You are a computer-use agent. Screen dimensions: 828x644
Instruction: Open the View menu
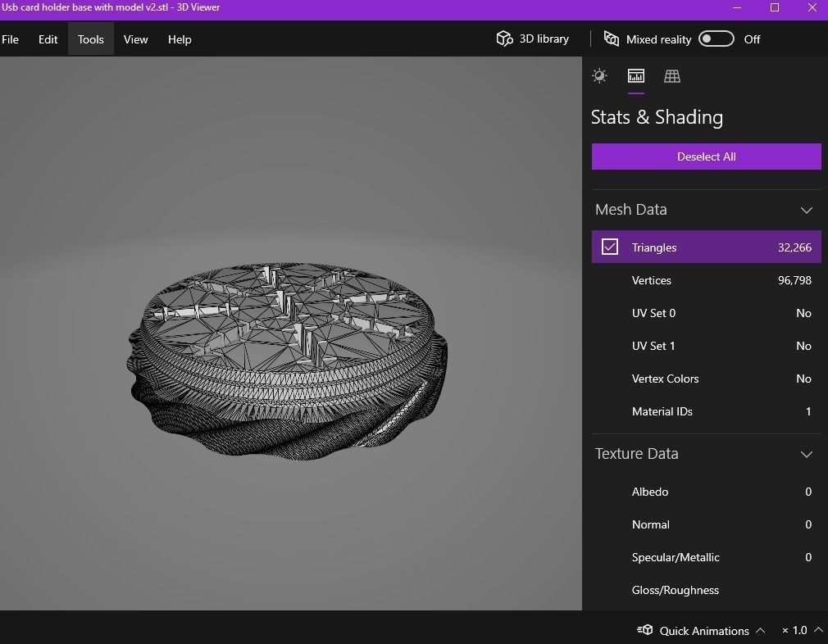click(136, 39)
